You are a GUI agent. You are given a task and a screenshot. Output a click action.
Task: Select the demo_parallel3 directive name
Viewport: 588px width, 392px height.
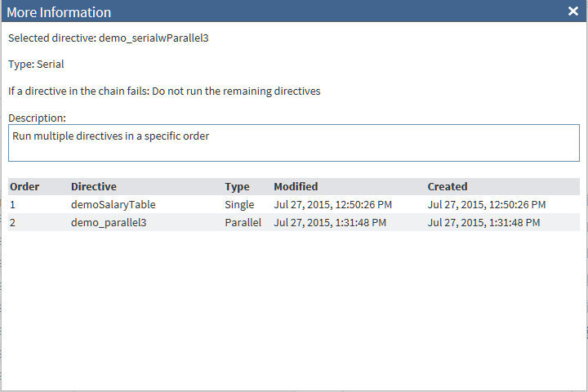point(109,222)
